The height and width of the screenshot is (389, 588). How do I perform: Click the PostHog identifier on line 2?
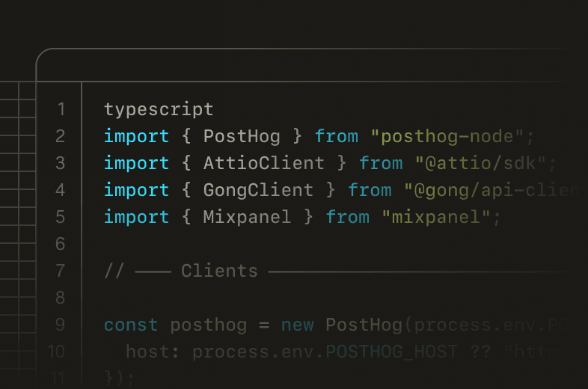242,137
